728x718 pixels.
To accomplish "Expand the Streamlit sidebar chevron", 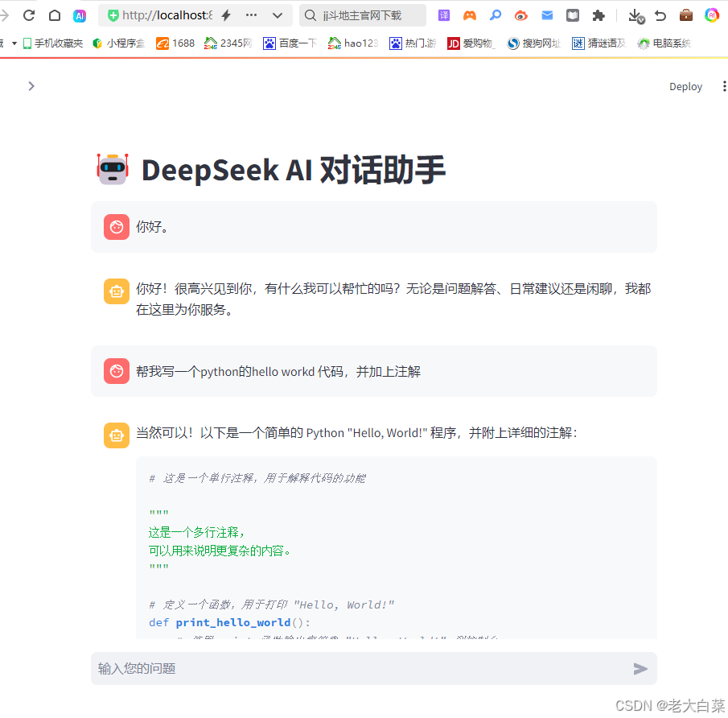I will coord(31,86).
